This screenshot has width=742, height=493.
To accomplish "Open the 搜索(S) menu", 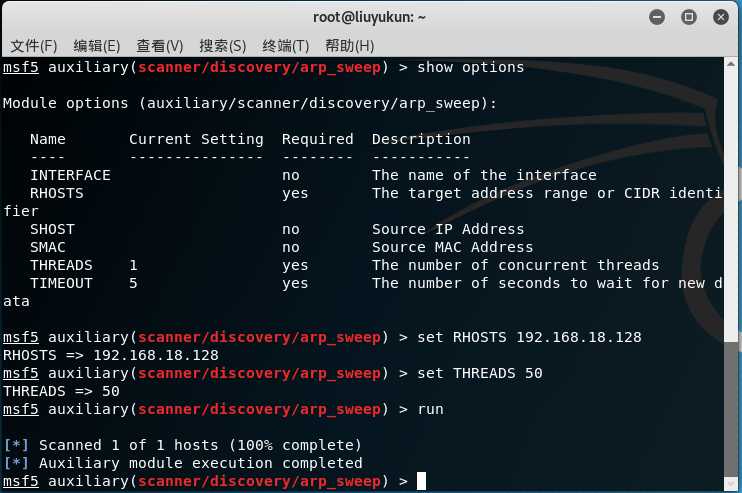I will coord(222,46).
